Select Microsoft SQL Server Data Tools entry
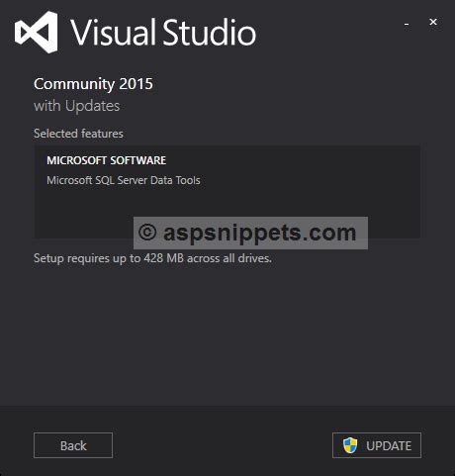Image resolution: width=455 pixels, height=476 pixels. click(124, 180)
